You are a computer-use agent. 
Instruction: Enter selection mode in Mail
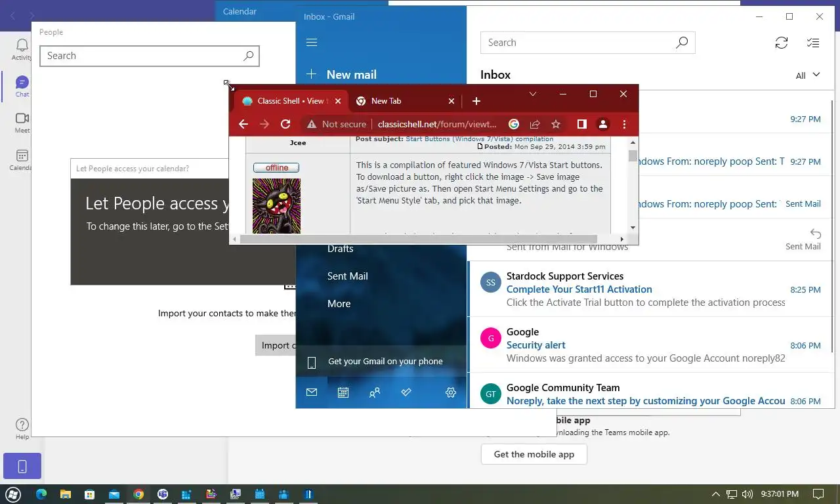point(813,43)
